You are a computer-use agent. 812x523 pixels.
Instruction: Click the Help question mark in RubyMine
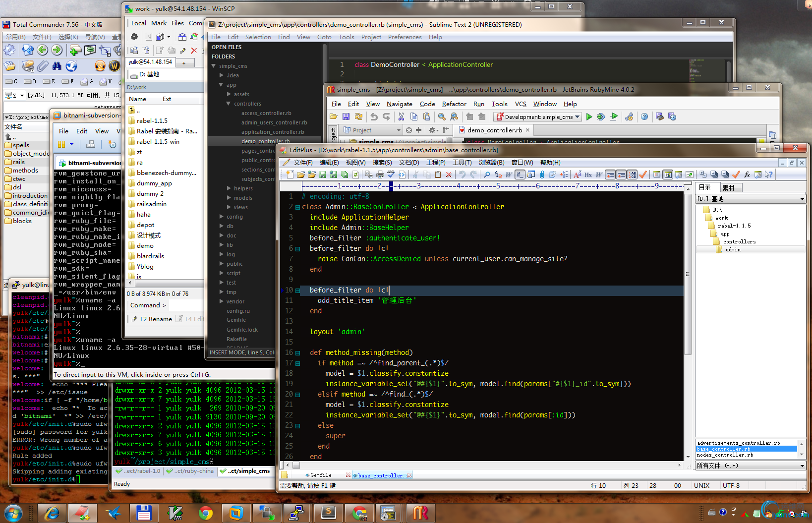644,117
